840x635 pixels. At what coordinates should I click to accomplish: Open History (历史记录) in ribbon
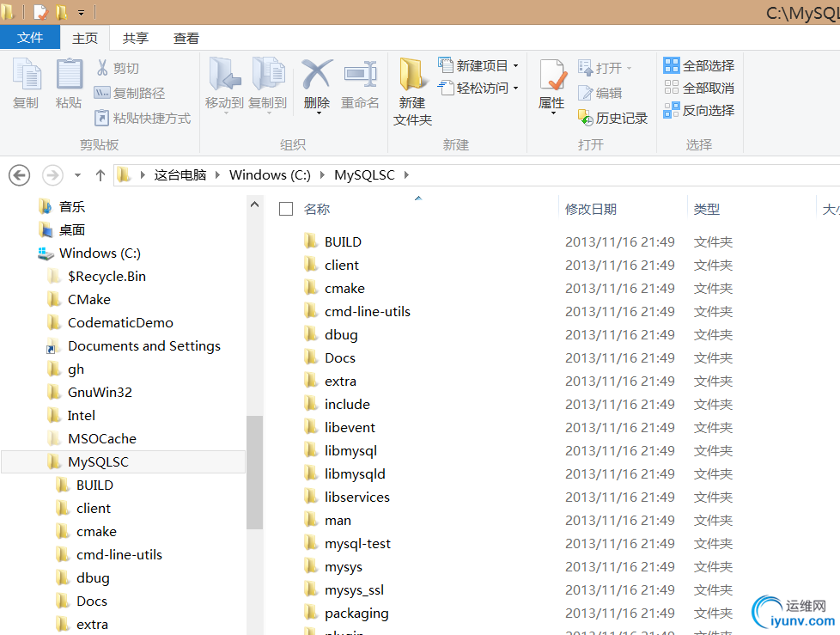coord(613,118)
